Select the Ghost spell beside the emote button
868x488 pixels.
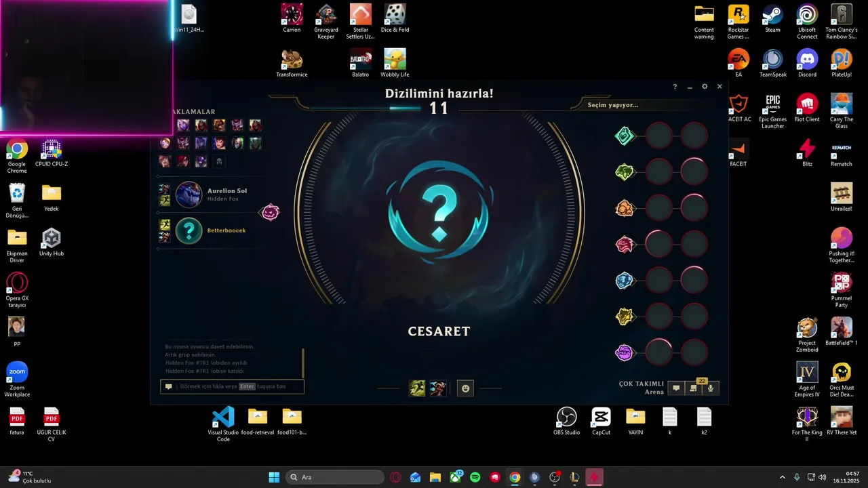417,388
